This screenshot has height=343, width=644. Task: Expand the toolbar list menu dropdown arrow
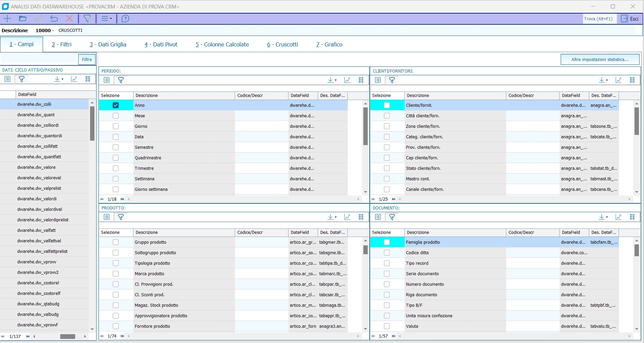(111, 19)
